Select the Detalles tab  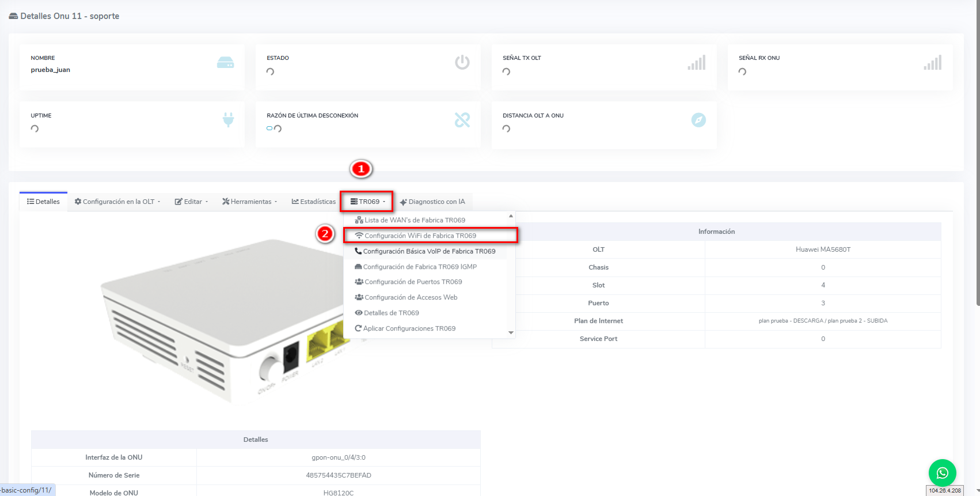point(44,202)
